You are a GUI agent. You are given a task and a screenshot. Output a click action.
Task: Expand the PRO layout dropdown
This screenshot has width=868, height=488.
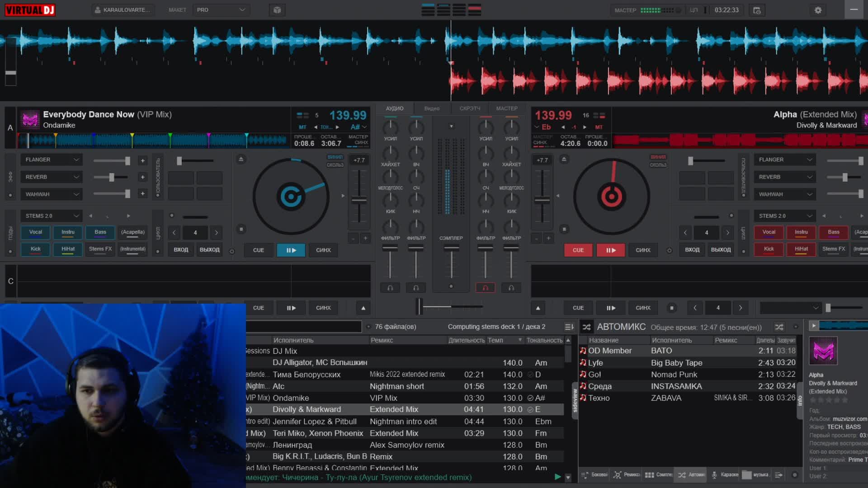point(221,10)
